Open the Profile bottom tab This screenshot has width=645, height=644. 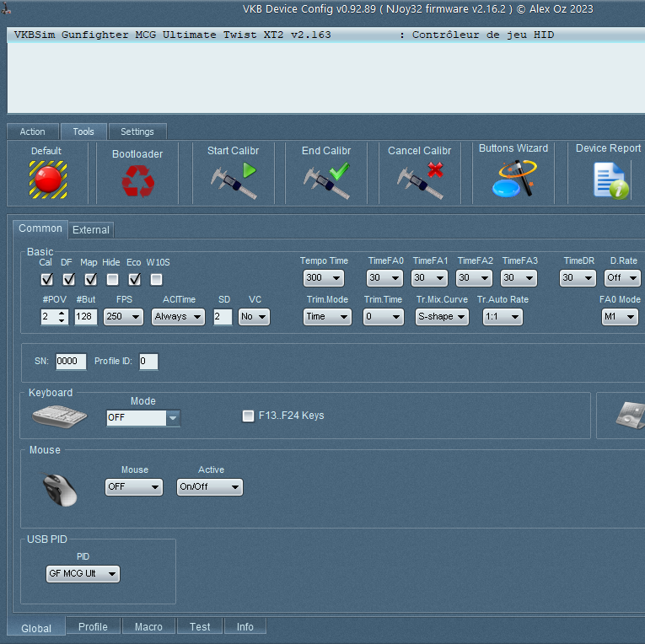point(93,627)
